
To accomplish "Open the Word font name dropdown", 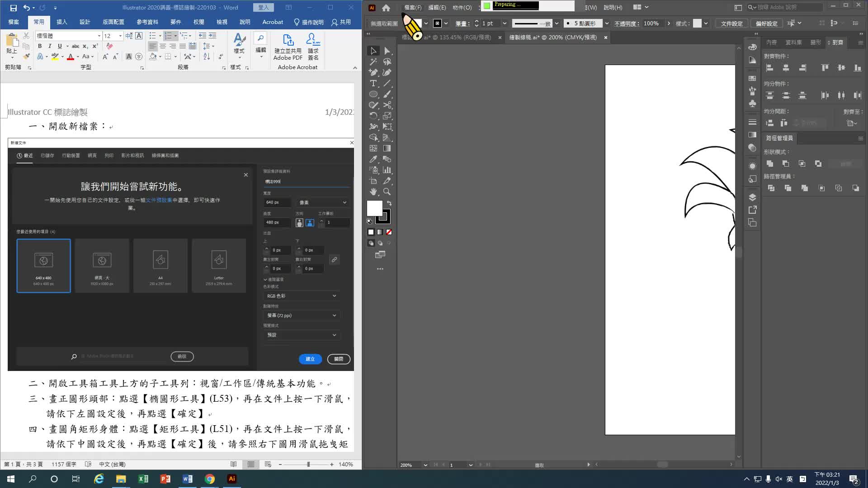I will point(99,36).
